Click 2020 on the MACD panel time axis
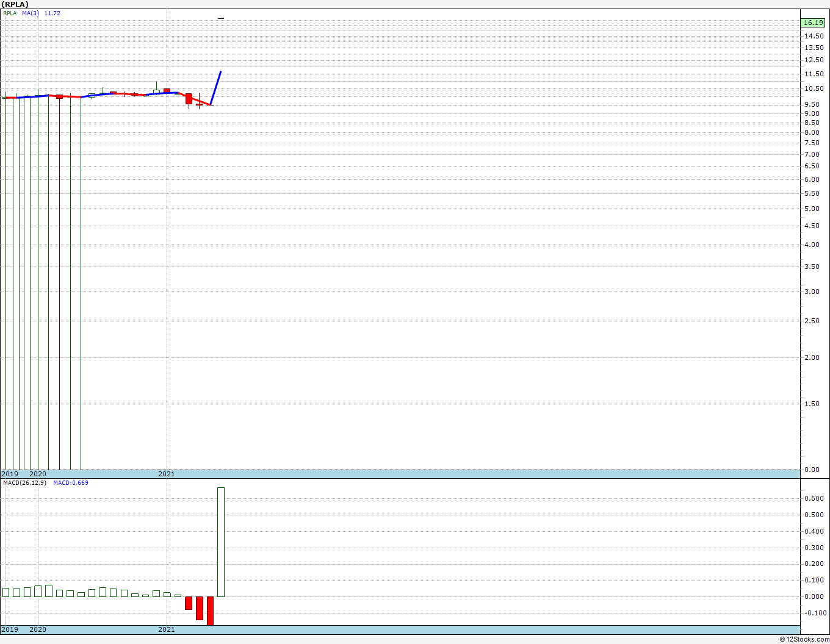Screen dimensions: 830x644 (x=38, y=629)
